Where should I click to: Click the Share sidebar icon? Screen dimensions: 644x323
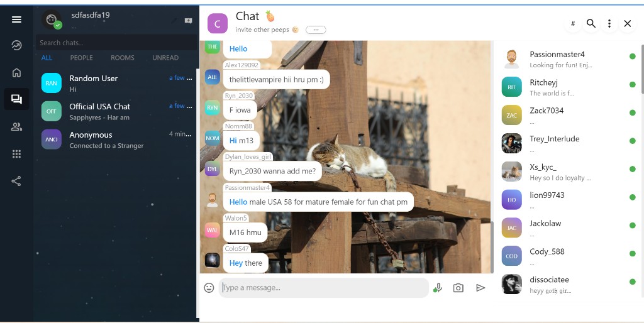click(16, 181)
